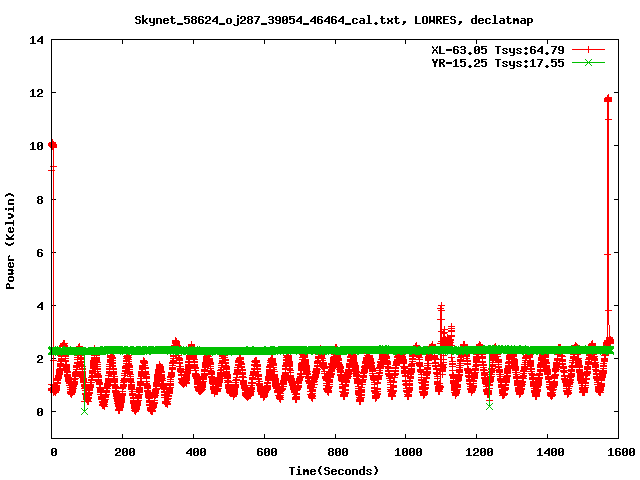
Task: Click the red spike peak near 1100 seconds
Action: coord(441,306)
